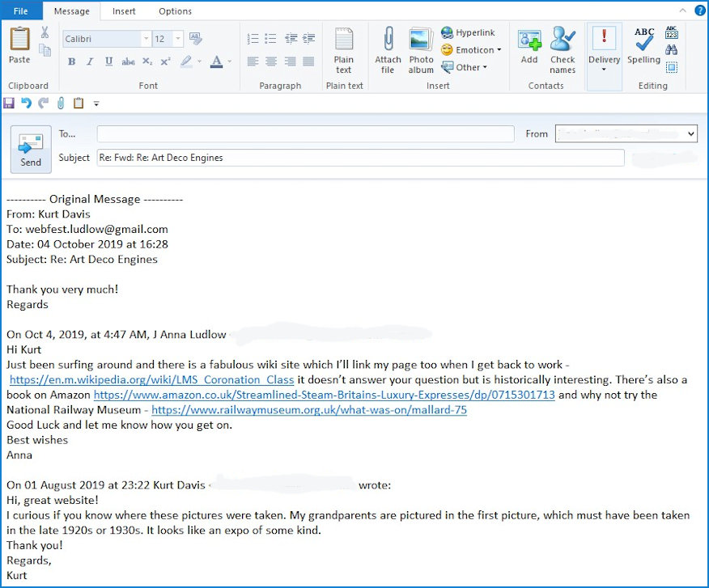Click into the To recipient field

tap(305, 134)
